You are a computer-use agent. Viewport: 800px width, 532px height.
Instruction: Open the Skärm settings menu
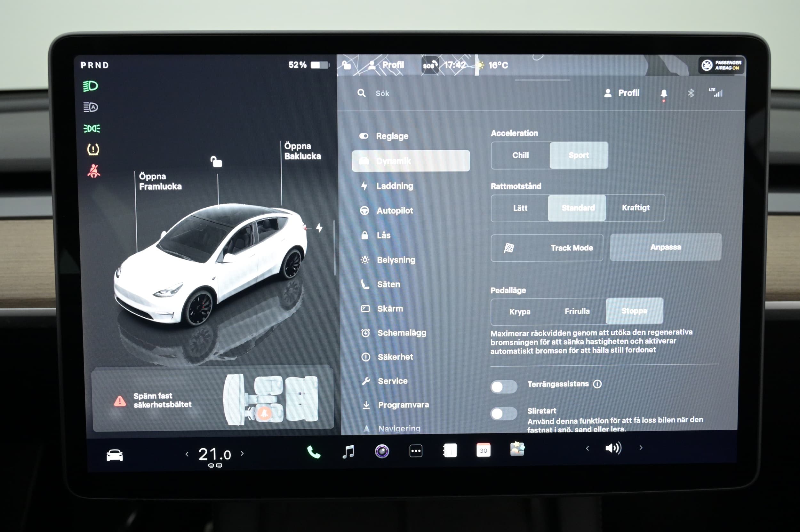coord(411,309)
